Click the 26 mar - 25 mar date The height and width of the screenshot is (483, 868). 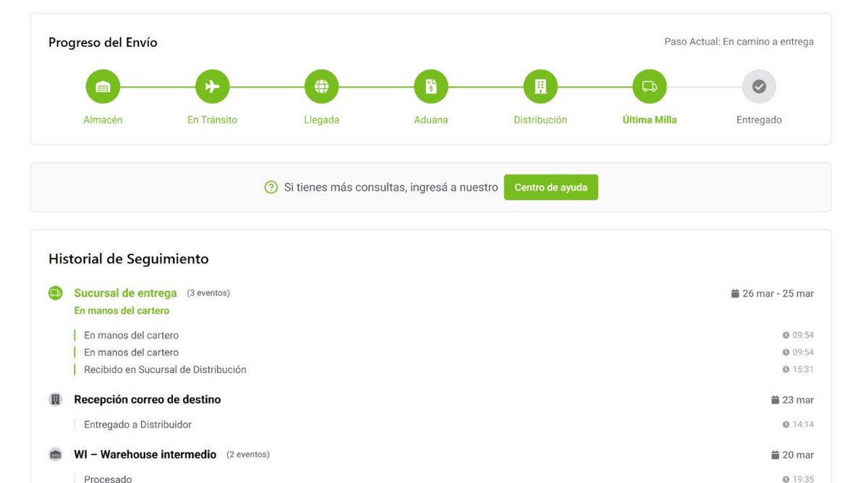[778, 294]
